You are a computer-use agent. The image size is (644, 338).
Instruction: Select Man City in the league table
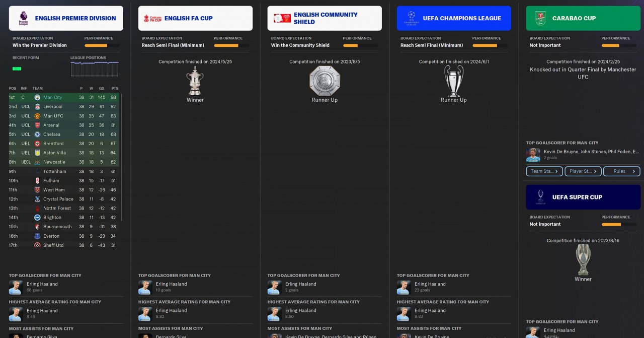64,97
